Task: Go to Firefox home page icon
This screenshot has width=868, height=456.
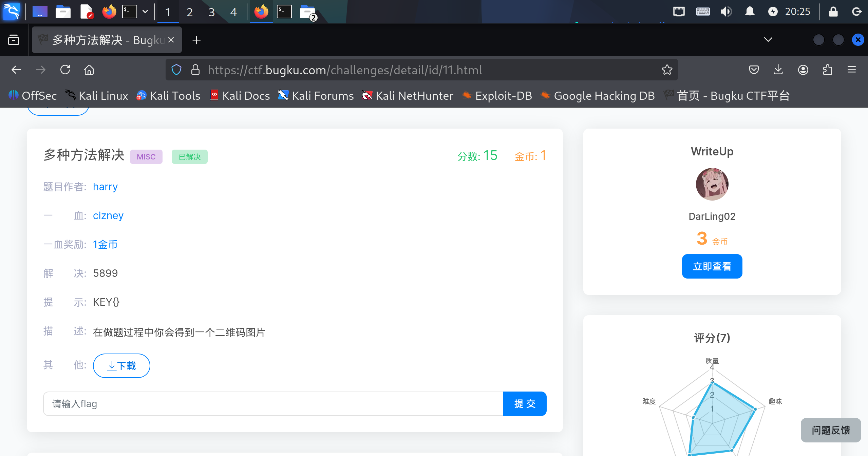Action: 89,70
